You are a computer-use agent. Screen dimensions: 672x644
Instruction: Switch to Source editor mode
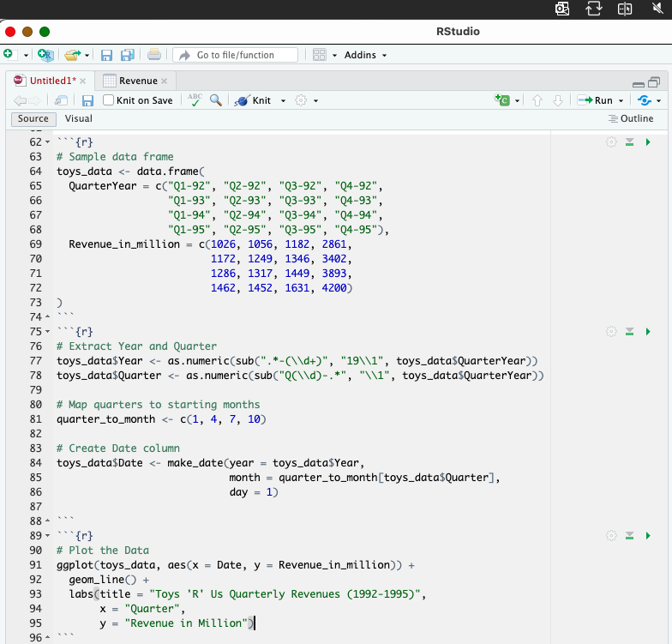tap(33, 118)
